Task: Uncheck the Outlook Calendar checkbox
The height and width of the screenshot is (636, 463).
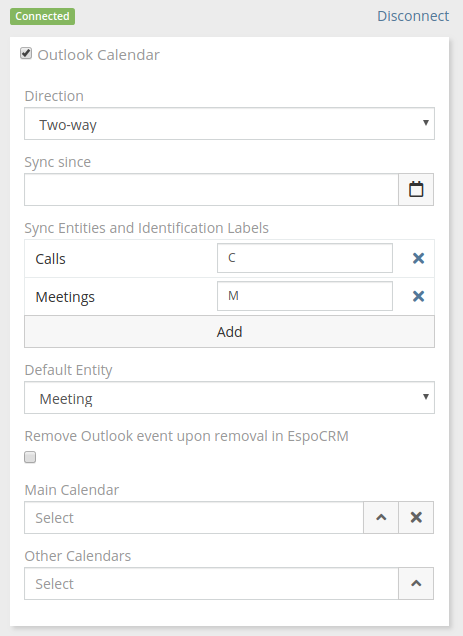Action: pos(26,53)
